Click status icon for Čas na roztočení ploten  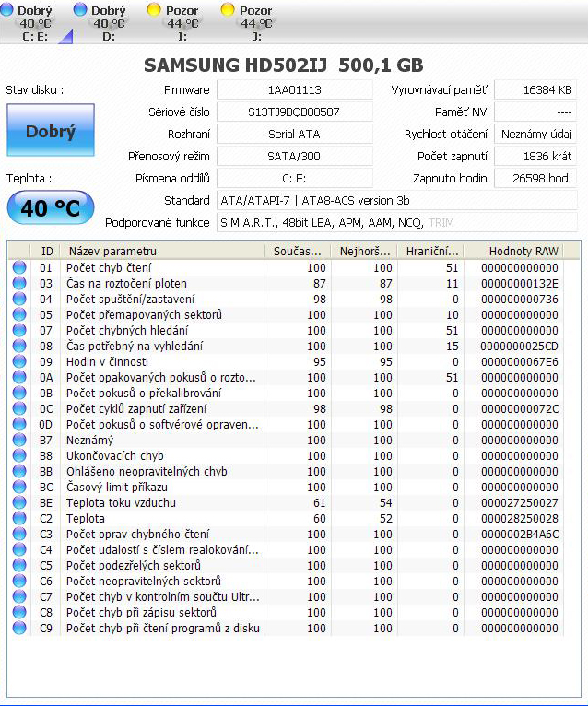[19, 283]
